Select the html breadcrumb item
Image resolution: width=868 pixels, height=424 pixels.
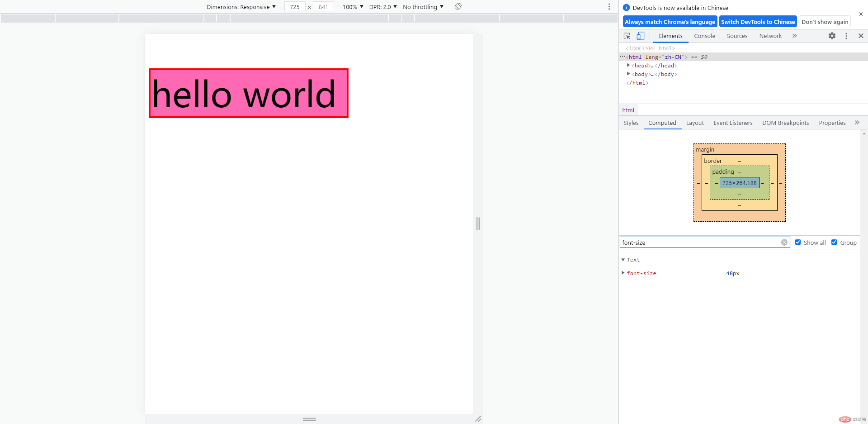(x=628, y=110)
